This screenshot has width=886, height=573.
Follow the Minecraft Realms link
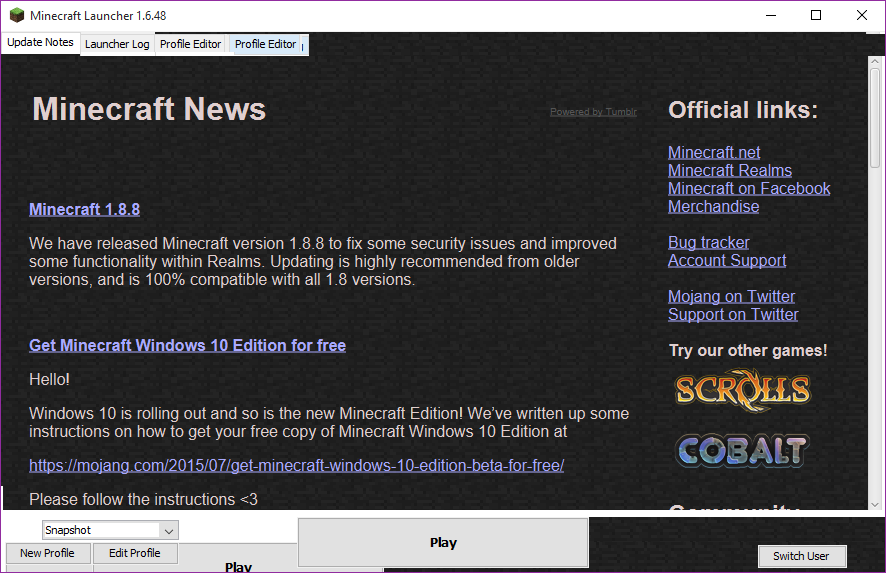(729, 170)
